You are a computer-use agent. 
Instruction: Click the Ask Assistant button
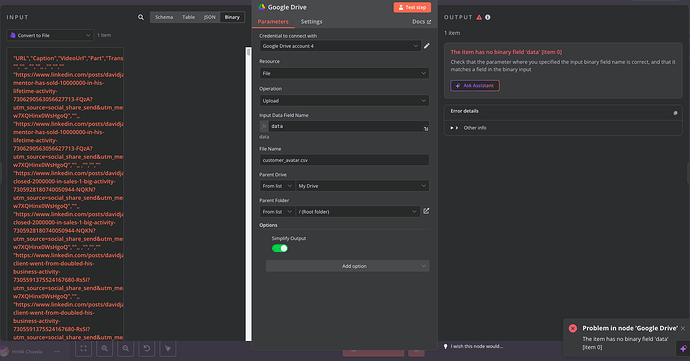(475, 85)
